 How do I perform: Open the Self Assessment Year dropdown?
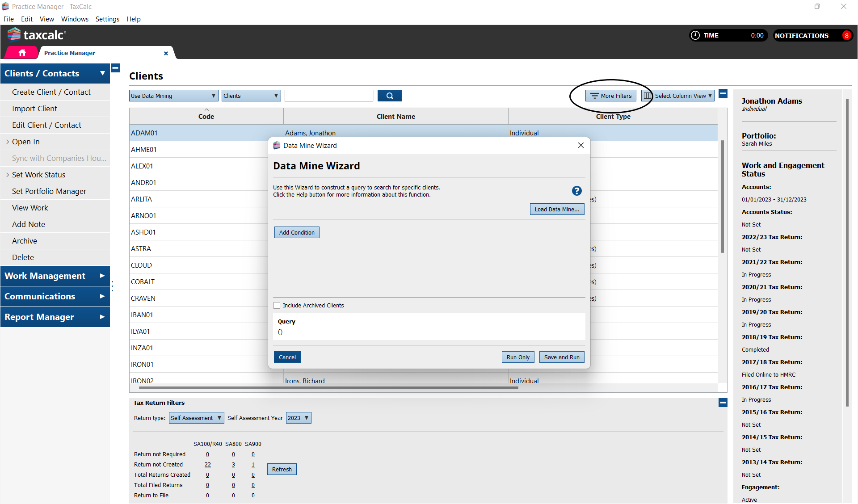point(298,418)
